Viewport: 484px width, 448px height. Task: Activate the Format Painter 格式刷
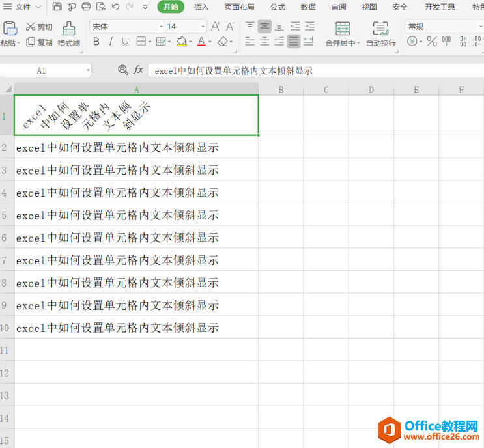pyautogui.click(x=68, y=34)
